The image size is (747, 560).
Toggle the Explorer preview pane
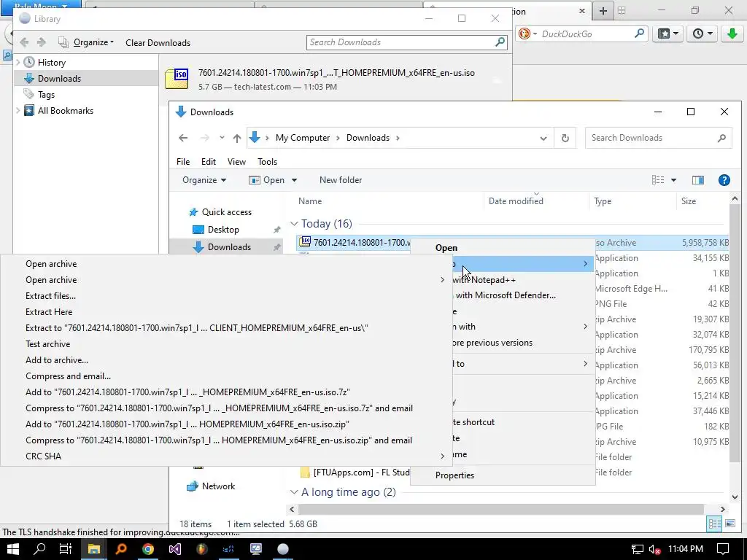(x=698, y=180)
